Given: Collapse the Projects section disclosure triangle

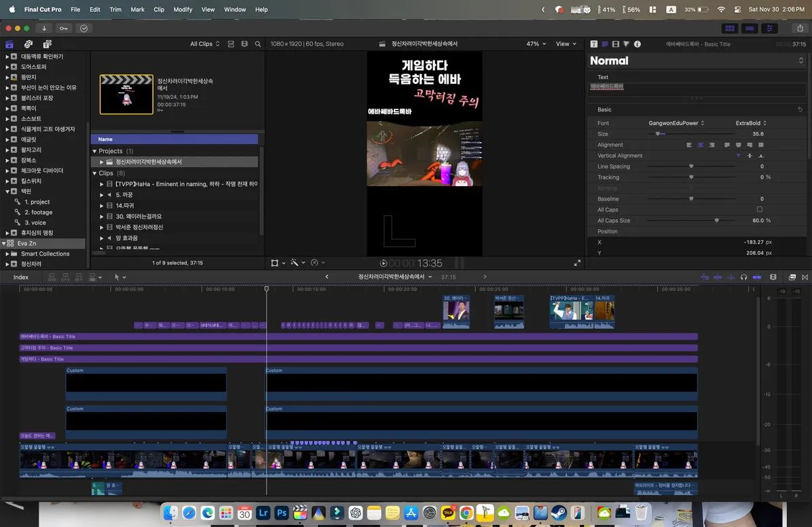Looking at the screenshot, I should point(95,151).
